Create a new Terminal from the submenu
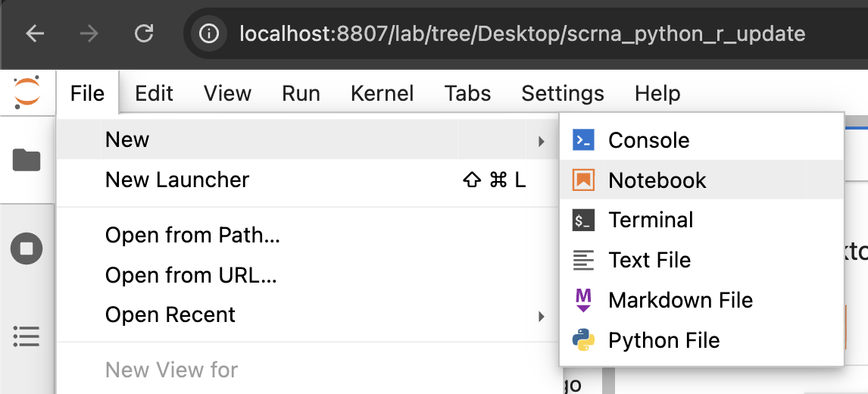Viewport: 868px width, 394px height. (x=701, y=220)
